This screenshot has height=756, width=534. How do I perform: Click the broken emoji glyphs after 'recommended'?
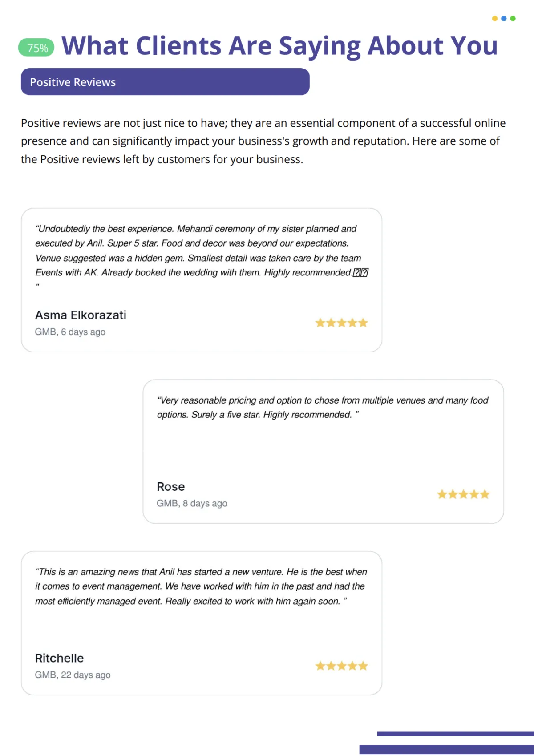pyautogui.click(x=360, y=273)
